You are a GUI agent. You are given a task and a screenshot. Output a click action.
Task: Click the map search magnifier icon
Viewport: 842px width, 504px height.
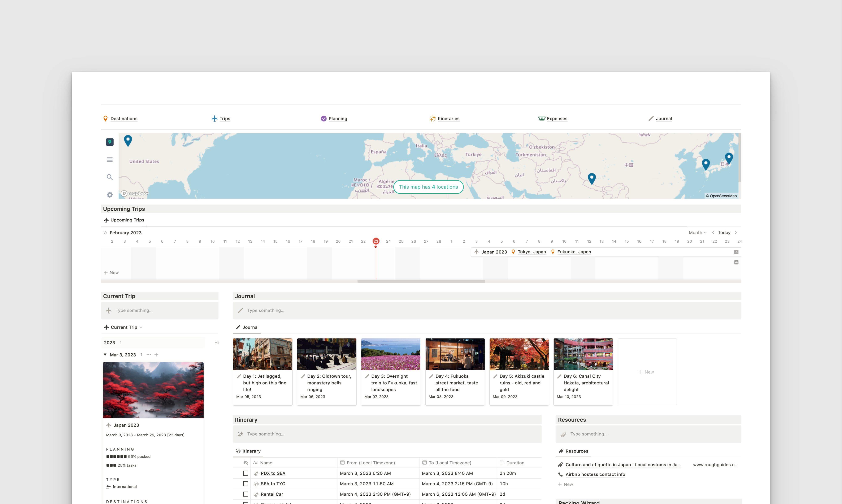(x=109, y=177)
